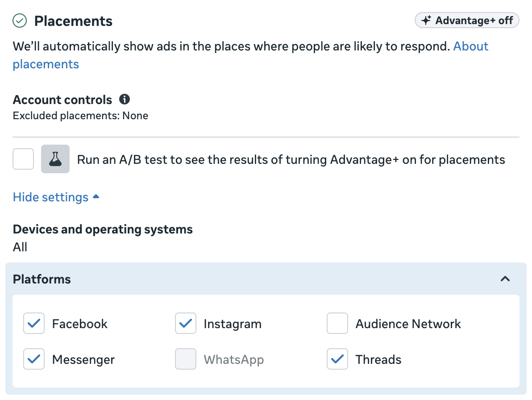
Task: Click the disabled WhatsApp checkbox
Action: pos(186,359)
